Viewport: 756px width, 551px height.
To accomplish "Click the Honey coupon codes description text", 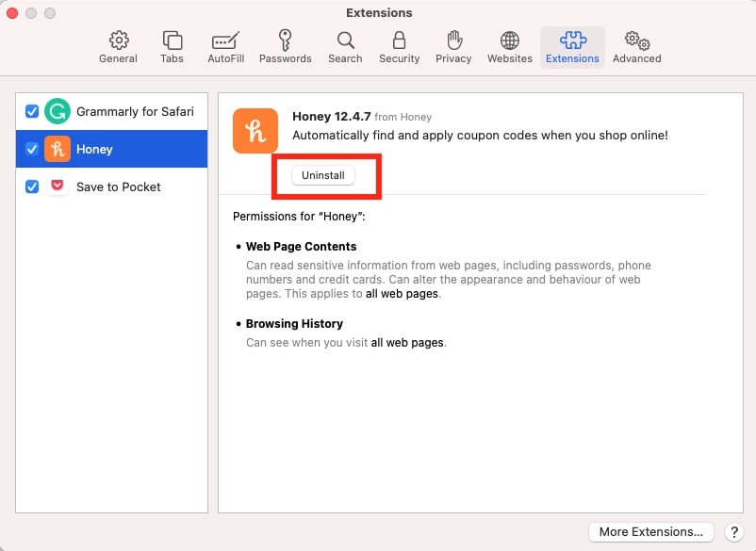I will pos(480,136).
